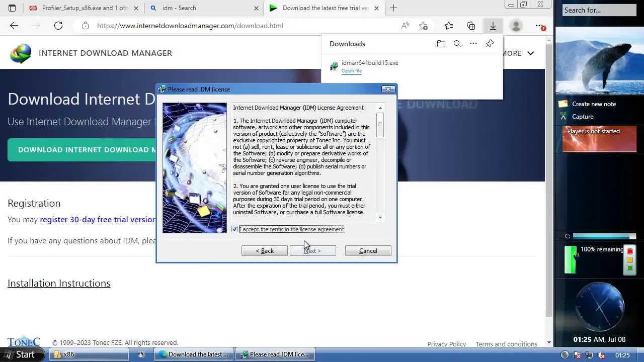Click the battery gadget icon

point(571,259)
